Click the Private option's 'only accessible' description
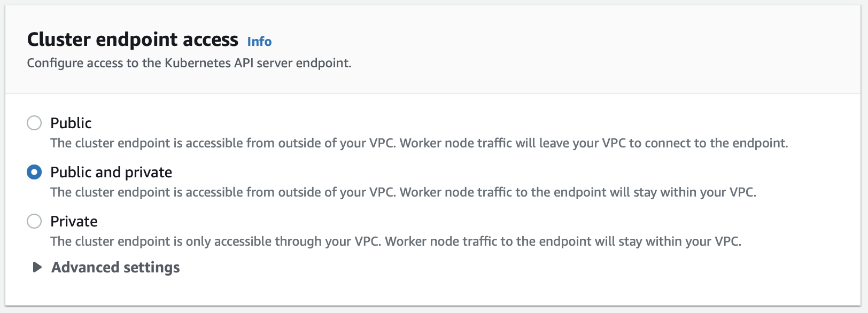 (x=396, y=241)
